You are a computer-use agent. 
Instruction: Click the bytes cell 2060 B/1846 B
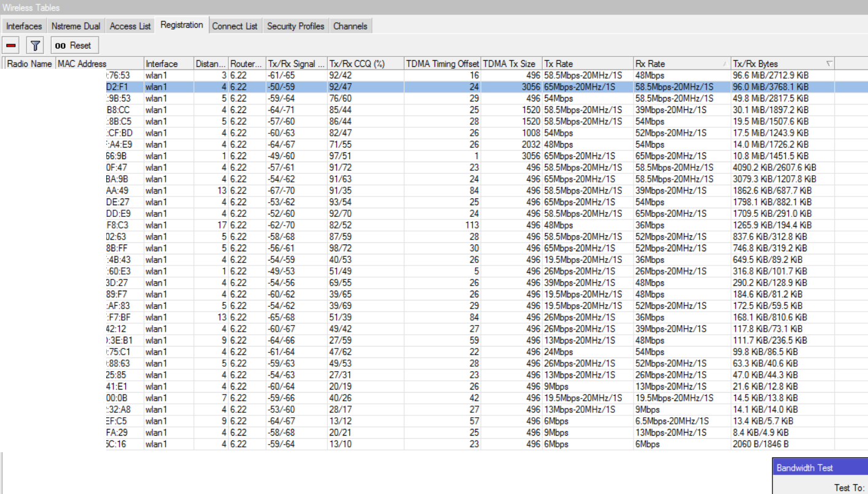(761, 444)
